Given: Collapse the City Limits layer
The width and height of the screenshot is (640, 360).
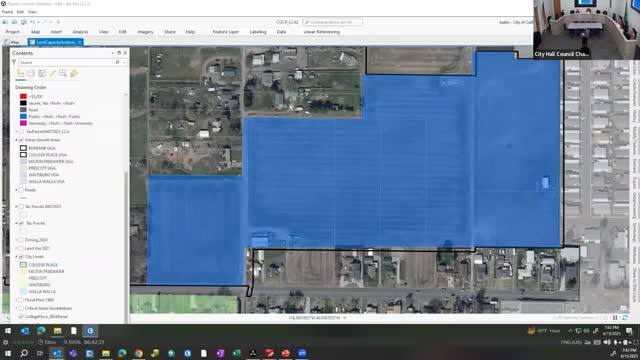Looking at the screenshot, I should (x=17, y=257).
